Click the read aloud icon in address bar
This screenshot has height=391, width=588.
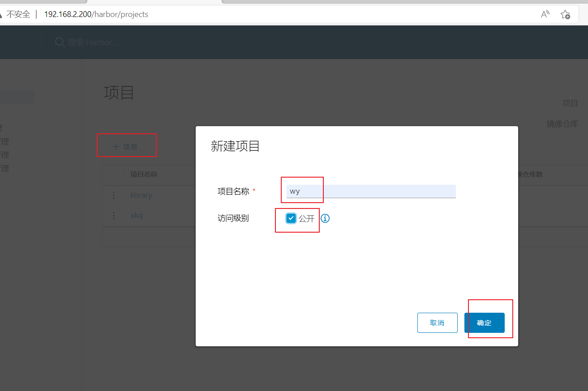tap(545, 14)
